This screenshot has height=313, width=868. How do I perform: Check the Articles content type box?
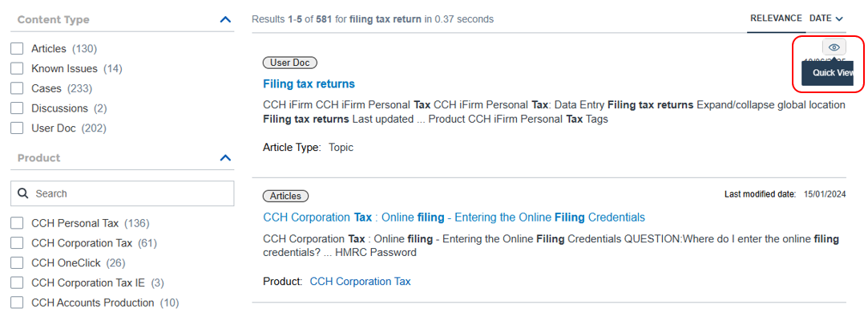[x=17, y=49]
